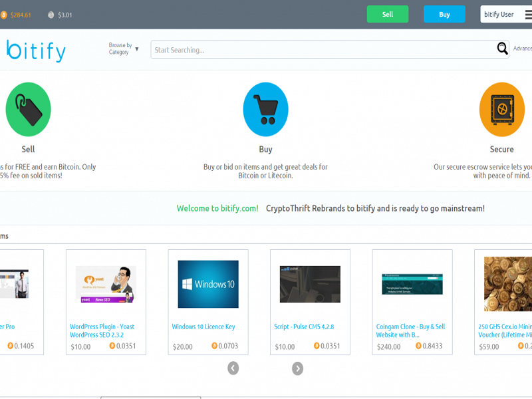Click the Bitcoin balance icon in header
532x399 pixels.
[x=4, y=15]
